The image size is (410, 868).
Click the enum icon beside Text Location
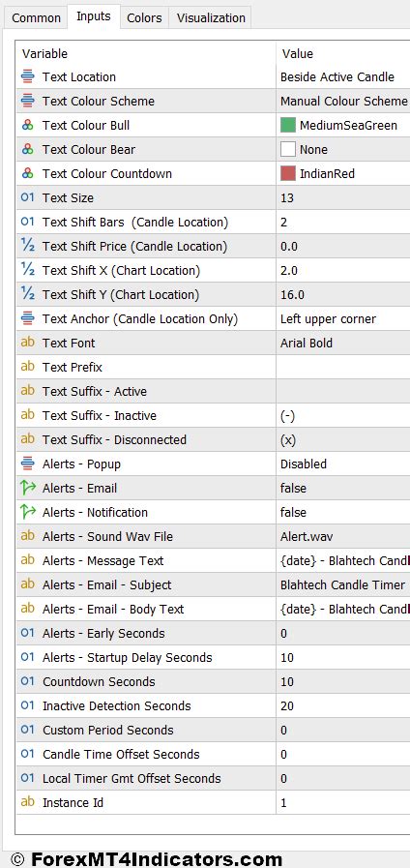click(x=28, y=77)
